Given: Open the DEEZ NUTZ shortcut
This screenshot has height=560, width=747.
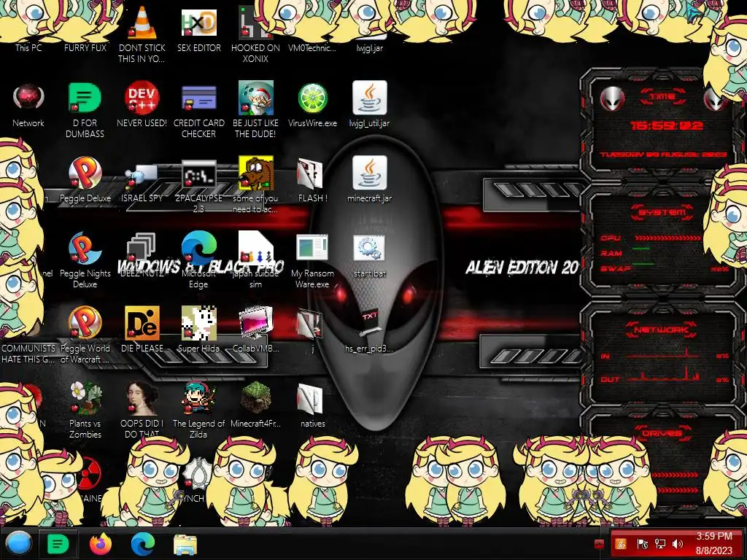Looking at the screenshot, I should pyautogui.click(x=142, y=248).
